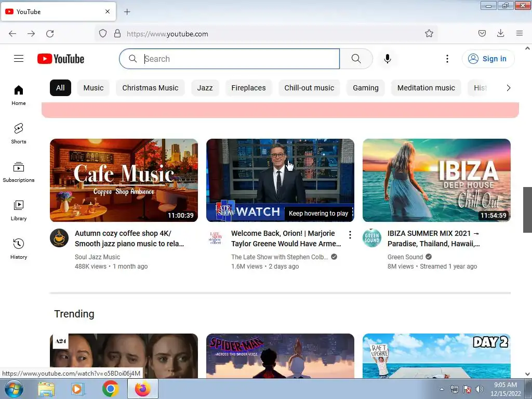Reload the current page
The image size is (532, 399).
coord(50,34)
